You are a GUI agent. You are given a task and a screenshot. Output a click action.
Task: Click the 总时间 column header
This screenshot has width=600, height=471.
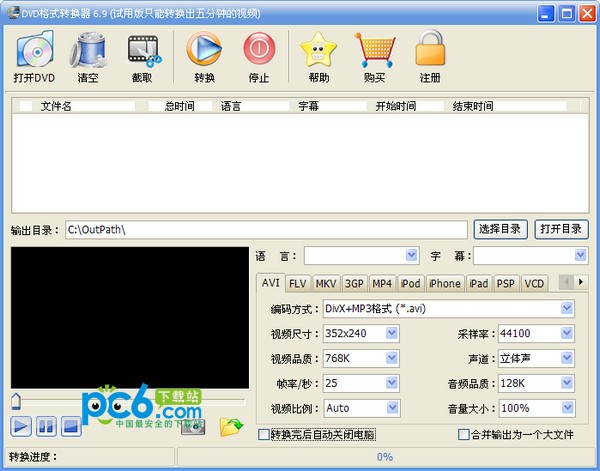179,106
